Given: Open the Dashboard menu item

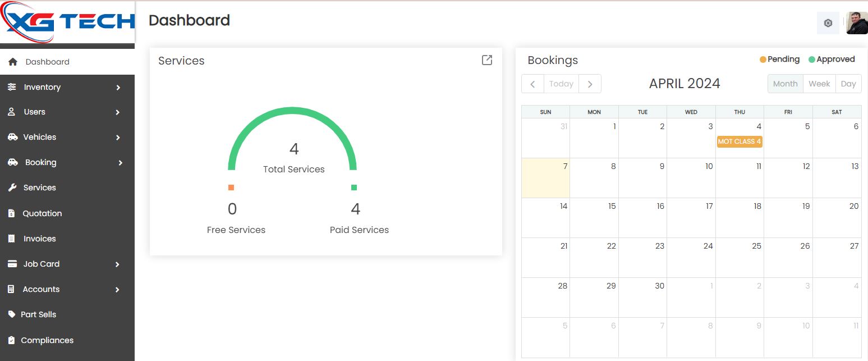Looking at the screenshot, I should 67,62.
